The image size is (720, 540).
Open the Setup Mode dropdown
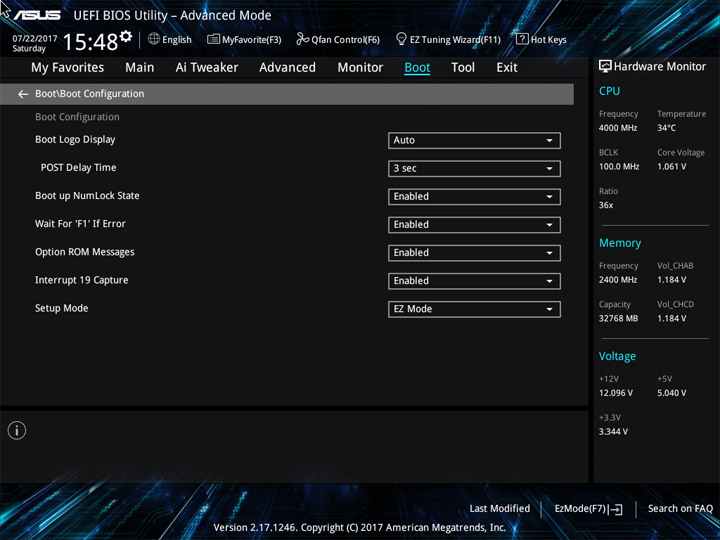474,309
